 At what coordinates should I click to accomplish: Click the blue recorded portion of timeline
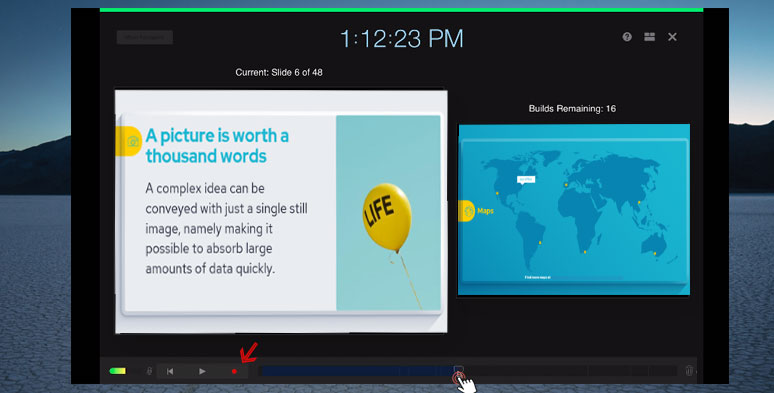tap(357, 371)
